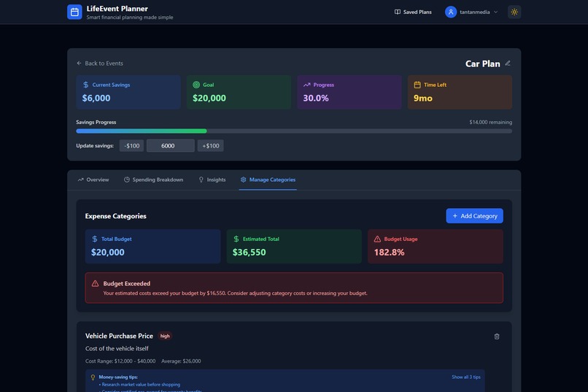
Task: Decrease savings with the -$100 button
Action: point(131,146)
